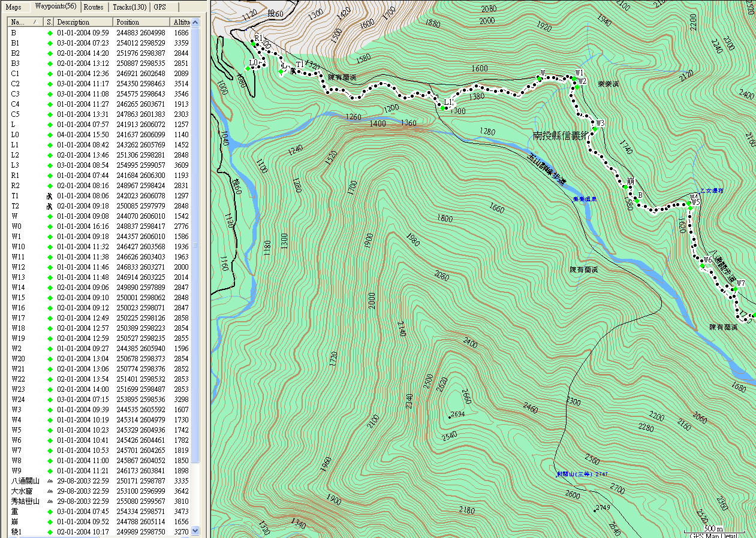
Task: Click altitude value 3810 of 秀姑巒山
Action: point(181,501)
